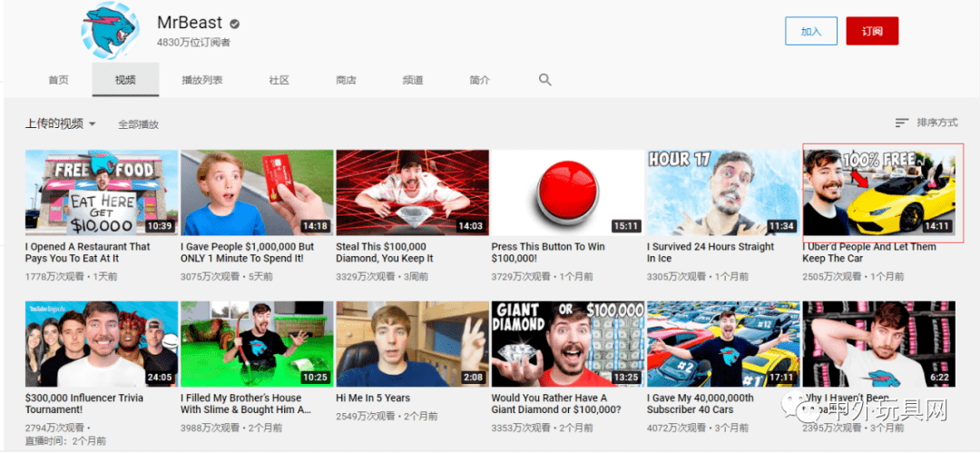Click the 'Hi Me In 5 Years' title
This screenshot has width=980, height=453.
click(x=373, y=398)
